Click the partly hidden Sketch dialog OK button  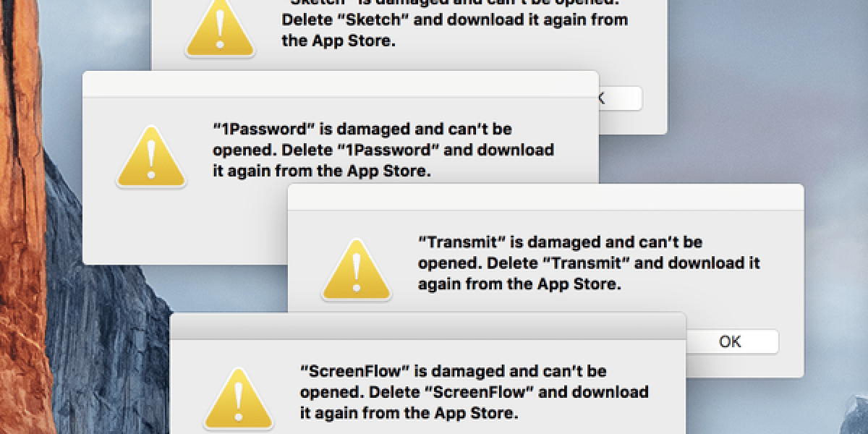tap(621, 98)
